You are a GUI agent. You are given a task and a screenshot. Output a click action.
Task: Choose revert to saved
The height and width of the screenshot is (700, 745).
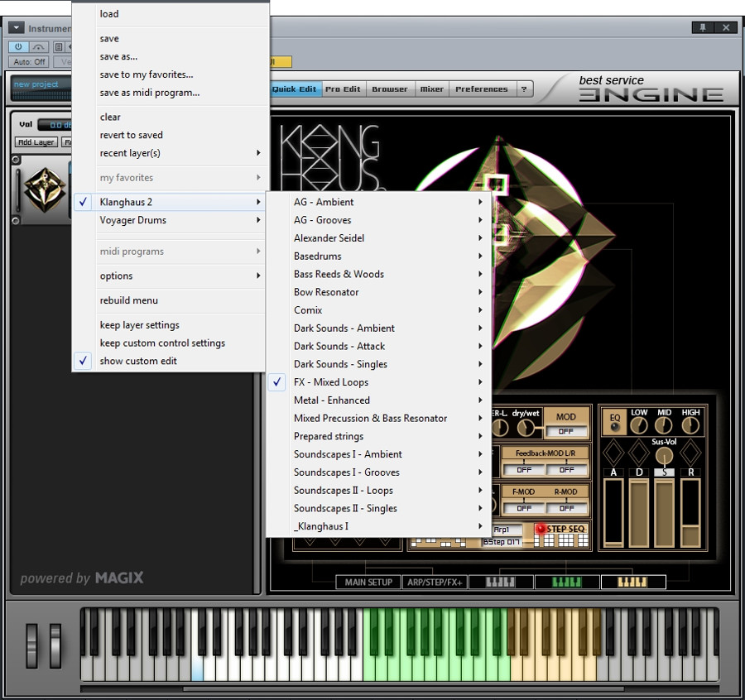(168, 135)
